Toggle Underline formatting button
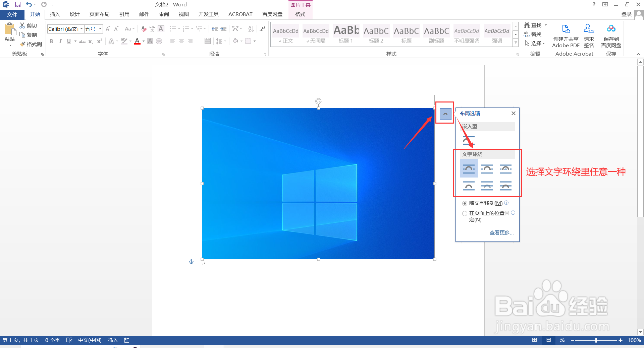 [x=69, y=41]
